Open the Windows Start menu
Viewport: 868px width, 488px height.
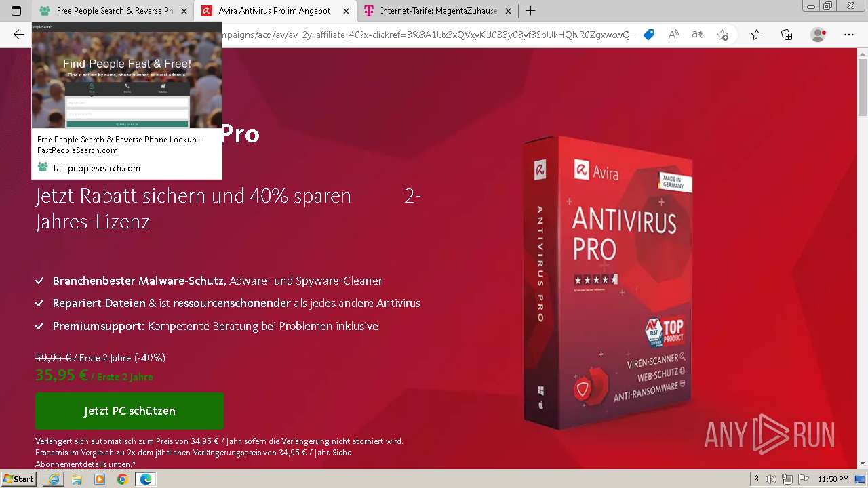click(x=18, y=479)
